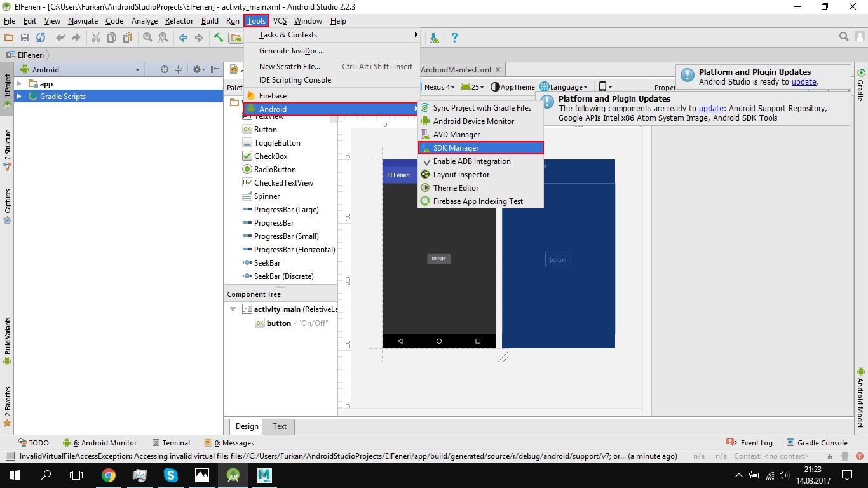Open the Refactor menu

[x=179, y=21]
